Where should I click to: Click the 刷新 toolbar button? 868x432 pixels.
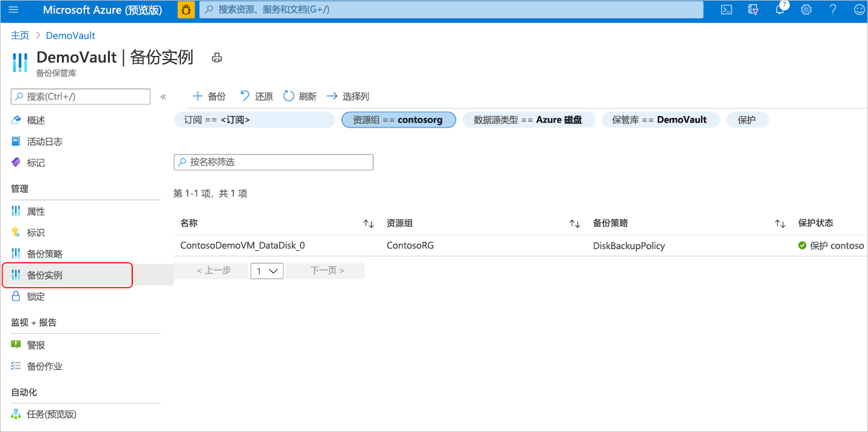(x=300, y=96)
